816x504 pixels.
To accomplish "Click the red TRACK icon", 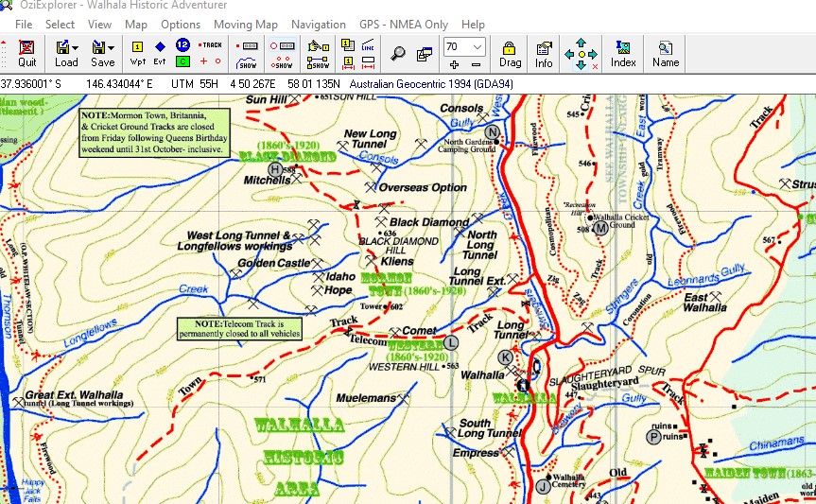I will pyautogui.click(x=211, y=44).
